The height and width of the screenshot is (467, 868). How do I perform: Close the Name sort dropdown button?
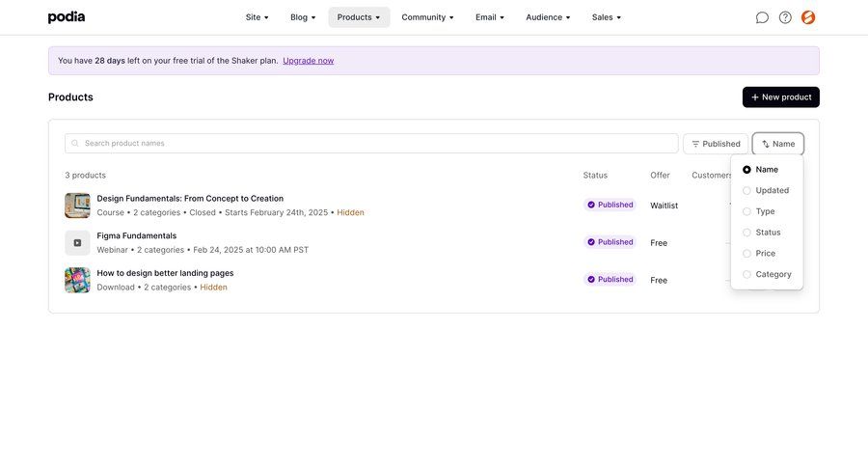777,144
